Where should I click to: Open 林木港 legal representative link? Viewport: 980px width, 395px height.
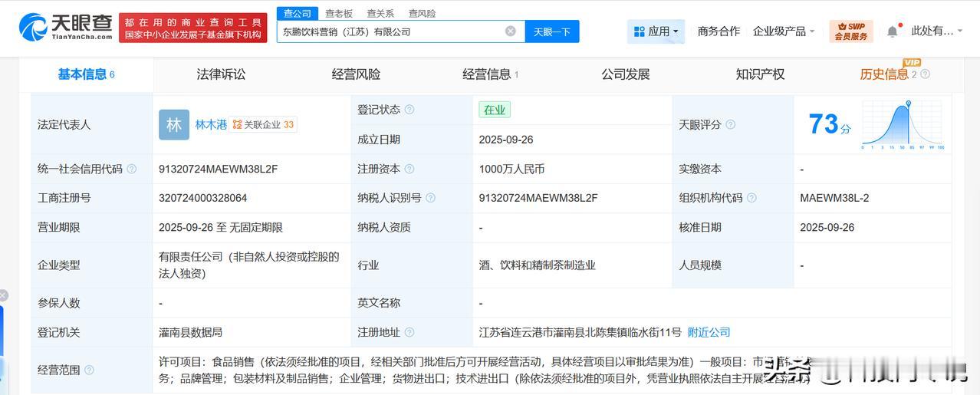coord(211,124)
